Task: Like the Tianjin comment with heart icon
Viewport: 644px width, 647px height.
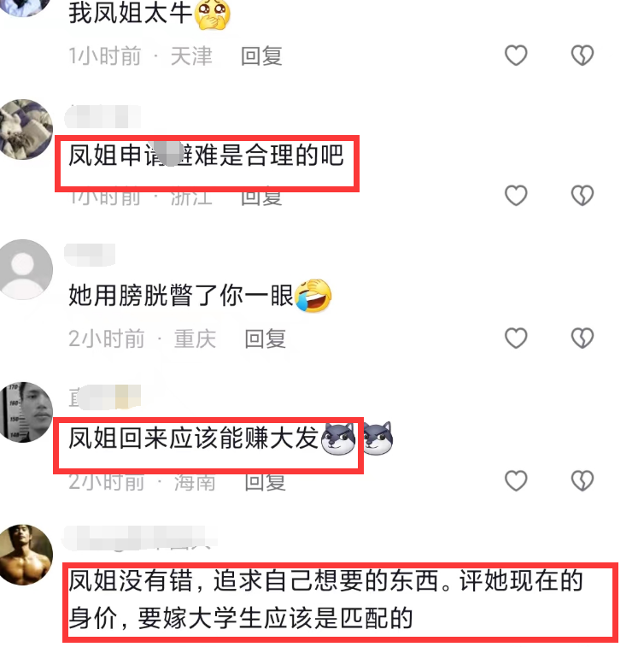Action: click(x=516, y=56)
